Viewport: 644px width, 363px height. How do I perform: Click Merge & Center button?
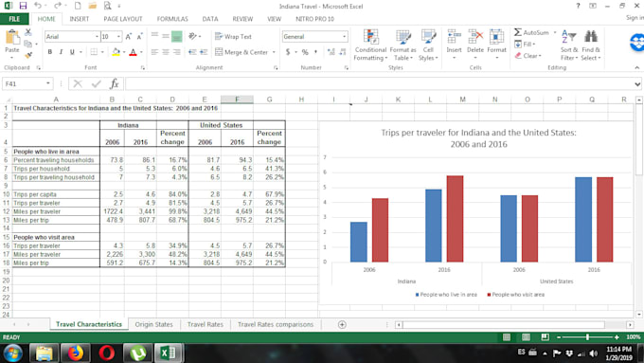click(241, 52)
